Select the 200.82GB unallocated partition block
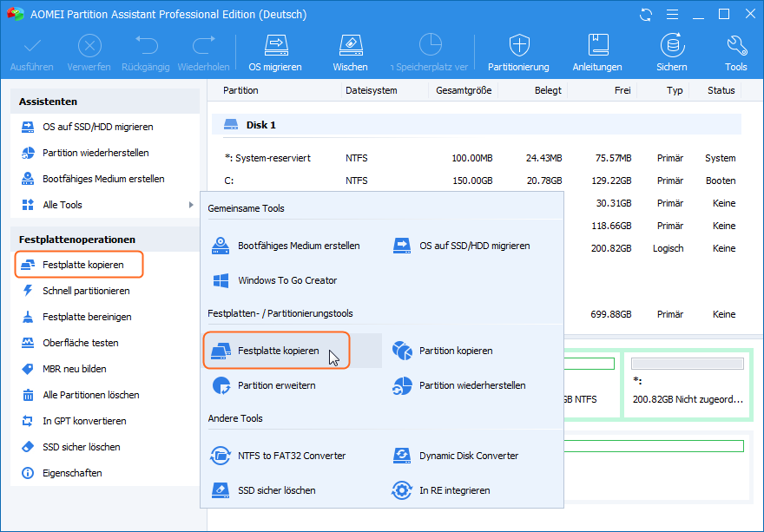This screenshot has height=532, width=764. point(686,384)
